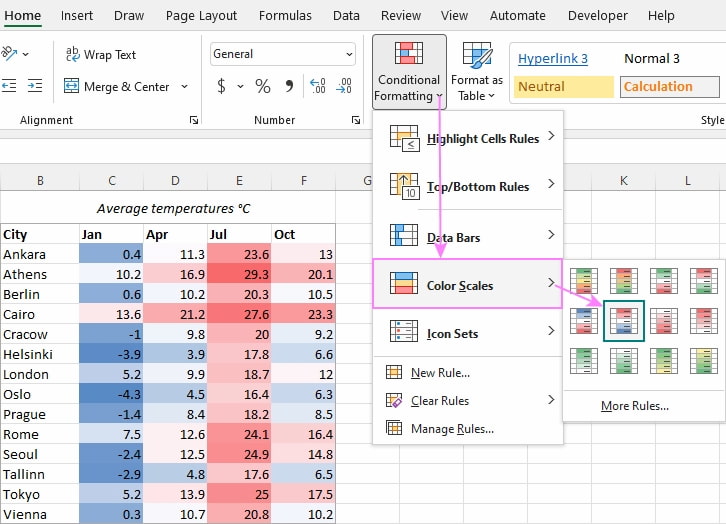Screen dimensions: 726x524
Task: Expand Icon Sets submenu
Action: [x=468, y=333]
